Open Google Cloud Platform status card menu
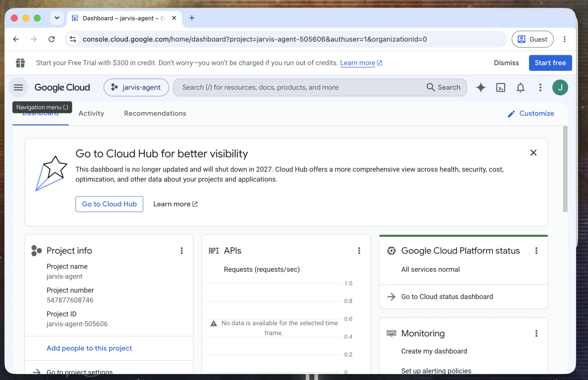The width and height of the screenshot is (588, 380). [537, 251]
